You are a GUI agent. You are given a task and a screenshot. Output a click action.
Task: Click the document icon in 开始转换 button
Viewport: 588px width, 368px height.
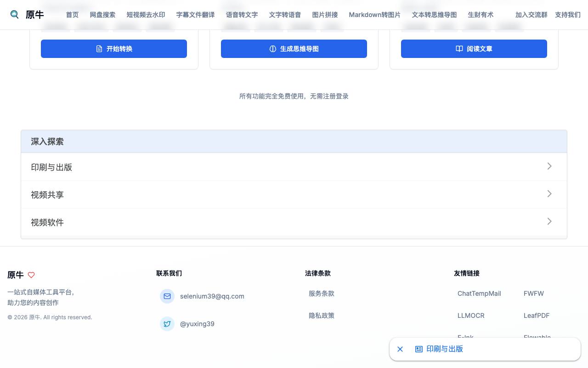[99, 49]
